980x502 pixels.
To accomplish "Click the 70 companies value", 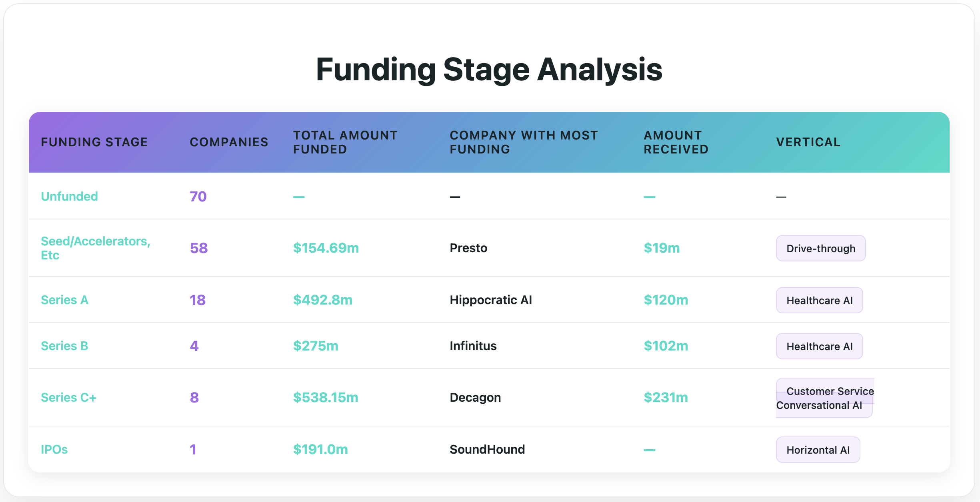I will [198, 196].
